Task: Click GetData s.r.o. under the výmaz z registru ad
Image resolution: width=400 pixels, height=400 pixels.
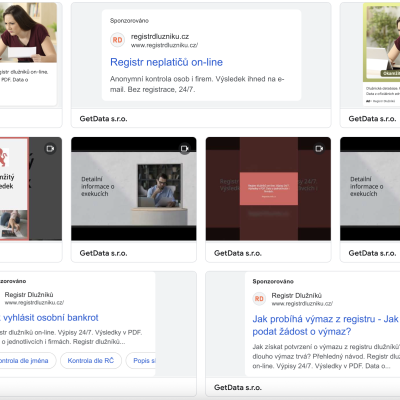Action: [x=238, y=387]
